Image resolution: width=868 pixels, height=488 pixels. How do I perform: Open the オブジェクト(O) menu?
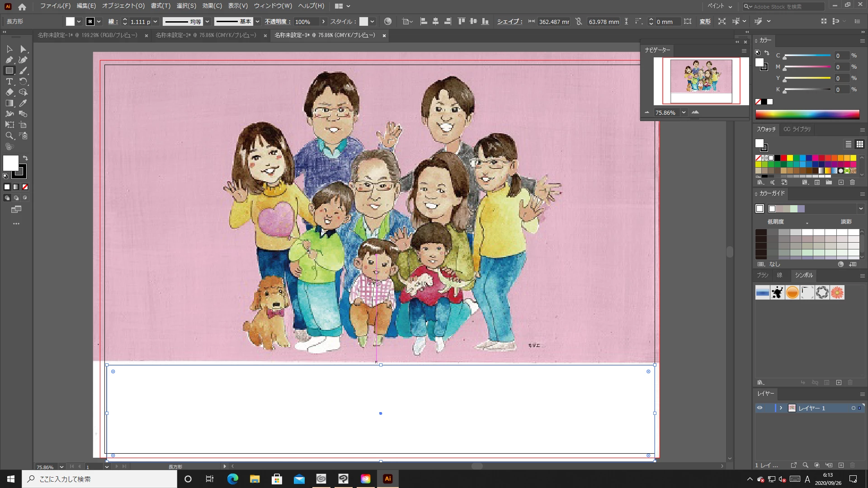pos(123,6)
